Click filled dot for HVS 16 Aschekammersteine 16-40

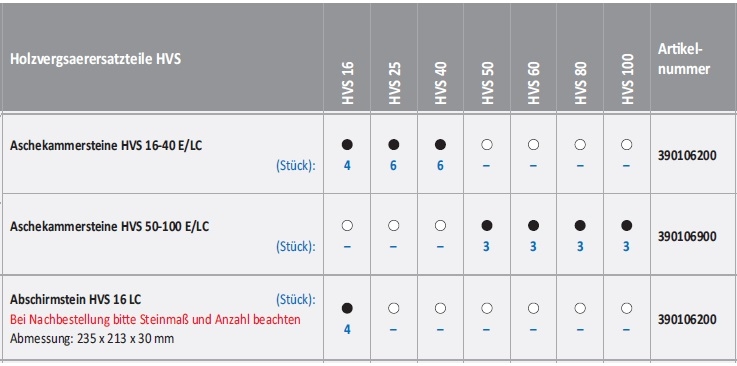347,145
